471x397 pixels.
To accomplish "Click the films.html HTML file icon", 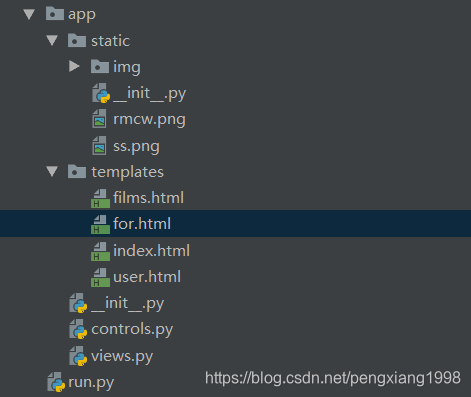I will pos(100,198).
